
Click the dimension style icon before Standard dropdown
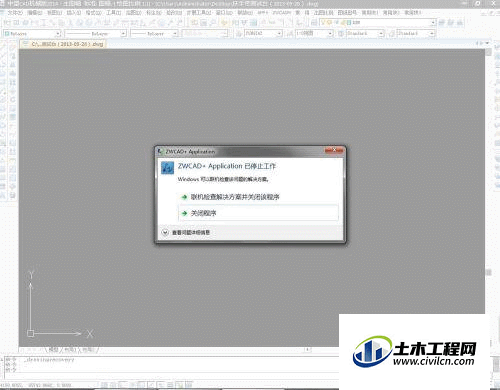341,34
